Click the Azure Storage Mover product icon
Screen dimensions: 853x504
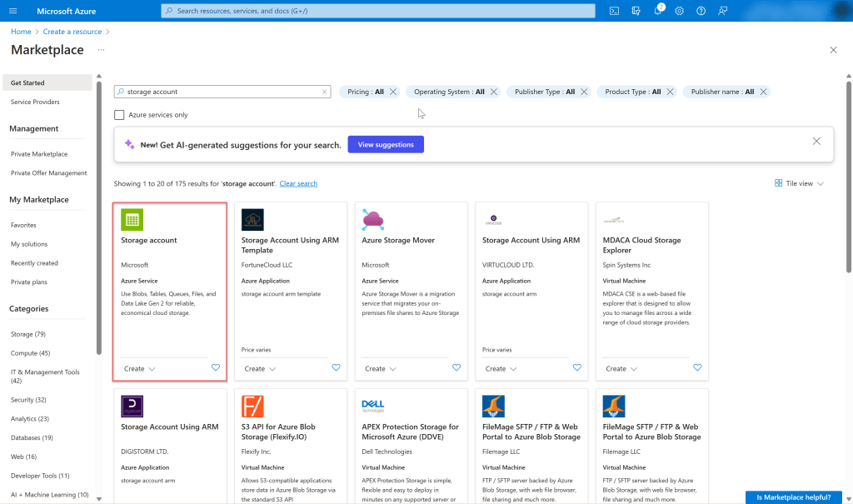point(372,219)
